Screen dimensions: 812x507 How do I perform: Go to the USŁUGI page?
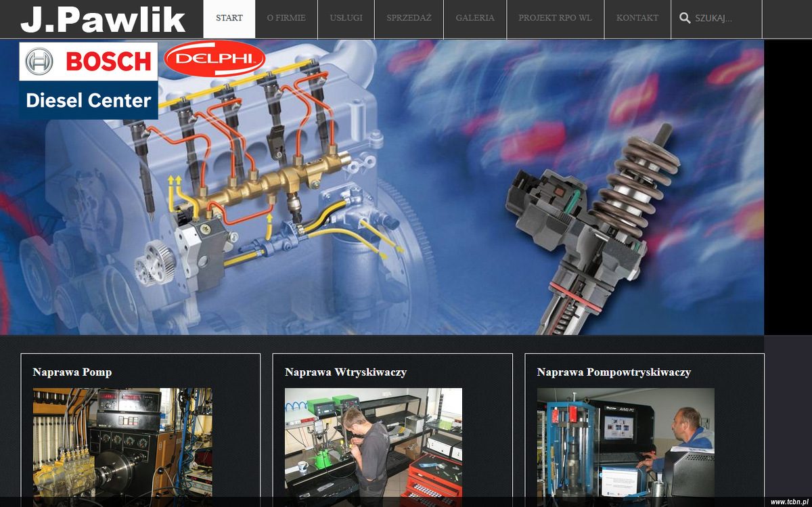(346, 18)
